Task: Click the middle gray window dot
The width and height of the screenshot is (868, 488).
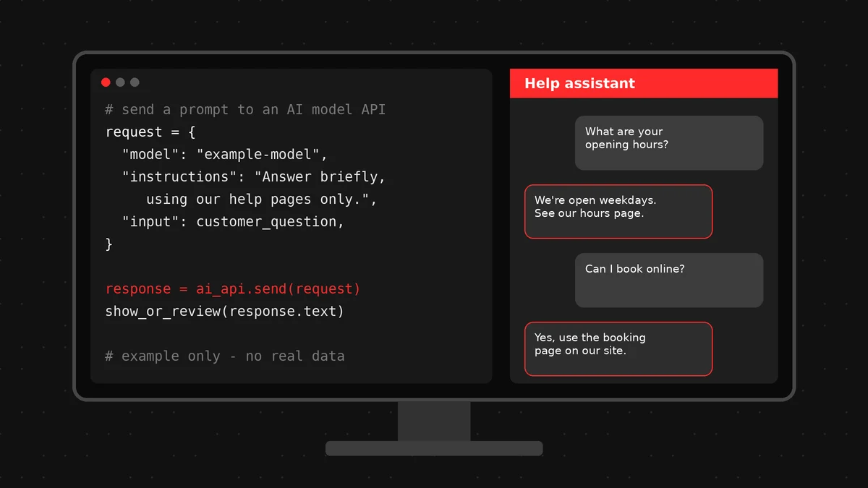Action: coord(120,82)
